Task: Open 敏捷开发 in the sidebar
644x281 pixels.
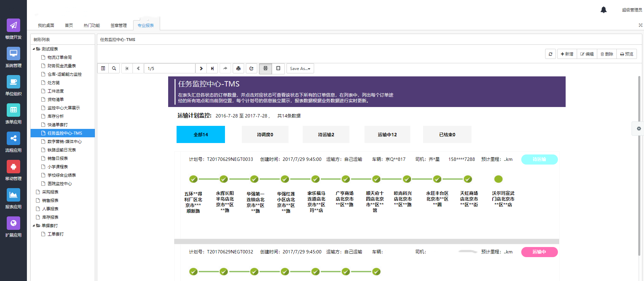Action: [13, 26]
